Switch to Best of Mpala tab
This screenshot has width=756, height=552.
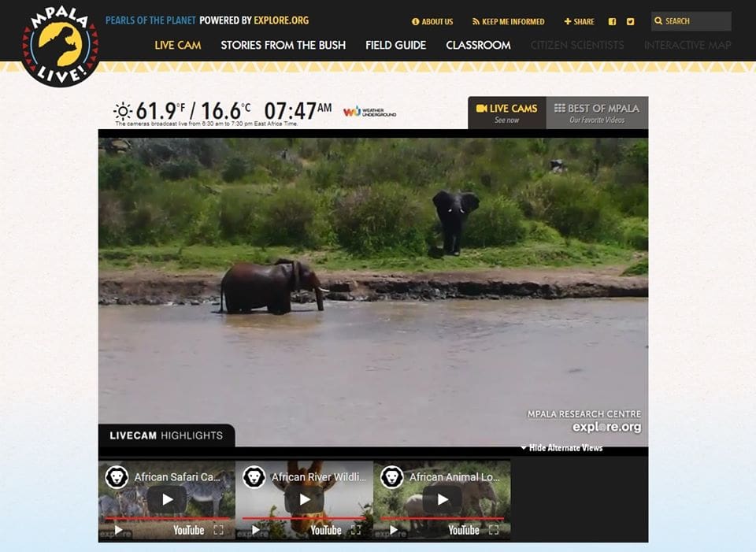pyautogui.click(x=597, y=113)
